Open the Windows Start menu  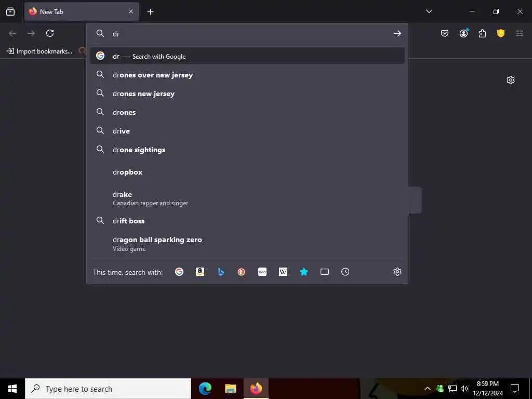[x=12, y=389]
